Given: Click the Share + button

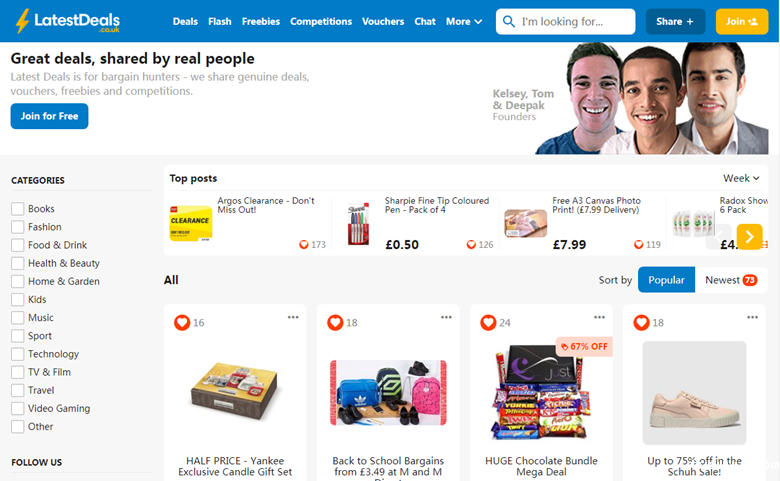Looking at the screenshot, I should 675,21.
